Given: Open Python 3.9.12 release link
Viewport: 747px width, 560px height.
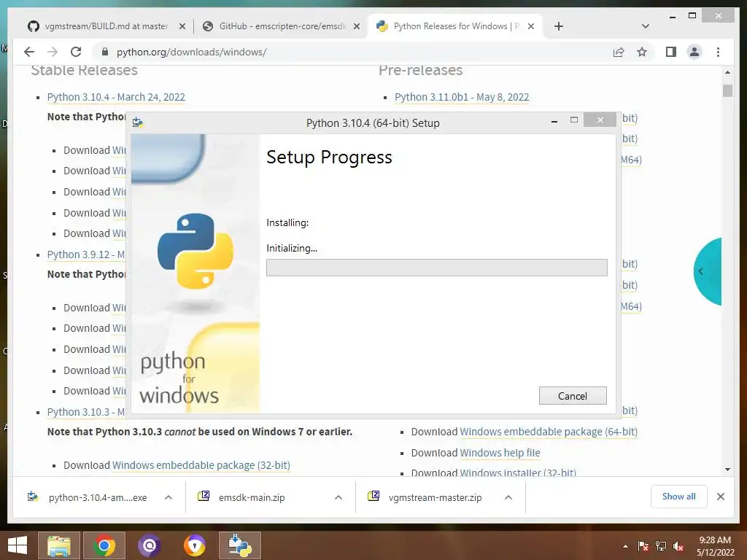Looking at the screenshot, I should click(x=86, y=254).
